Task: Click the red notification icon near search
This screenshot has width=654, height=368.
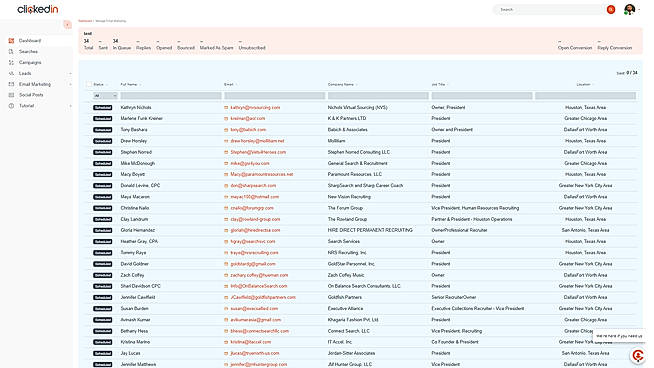Action: point(611,9)
